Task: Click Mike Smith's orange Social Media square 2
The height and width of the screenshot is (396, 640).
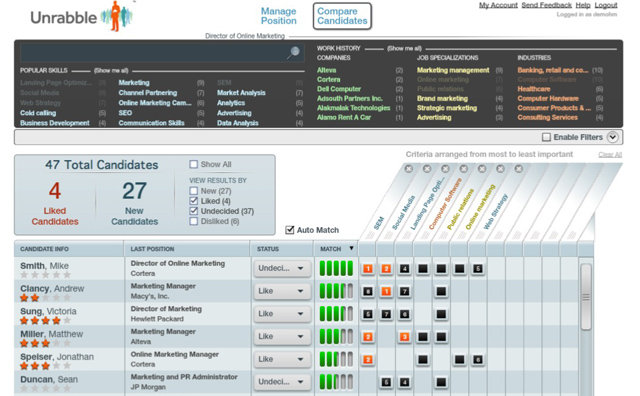Action: pos(386,269)
